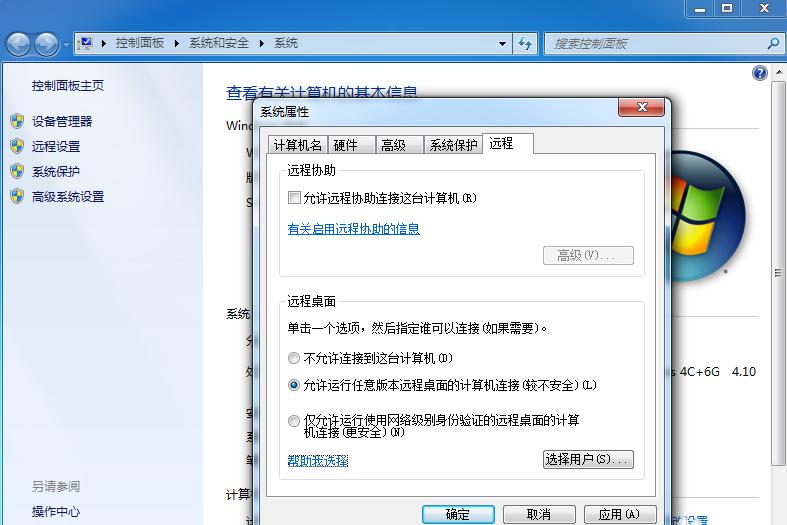Screen dimensions: 787x525
Task: Click the Forward navigation arrow button
Action: pos(47,44)
